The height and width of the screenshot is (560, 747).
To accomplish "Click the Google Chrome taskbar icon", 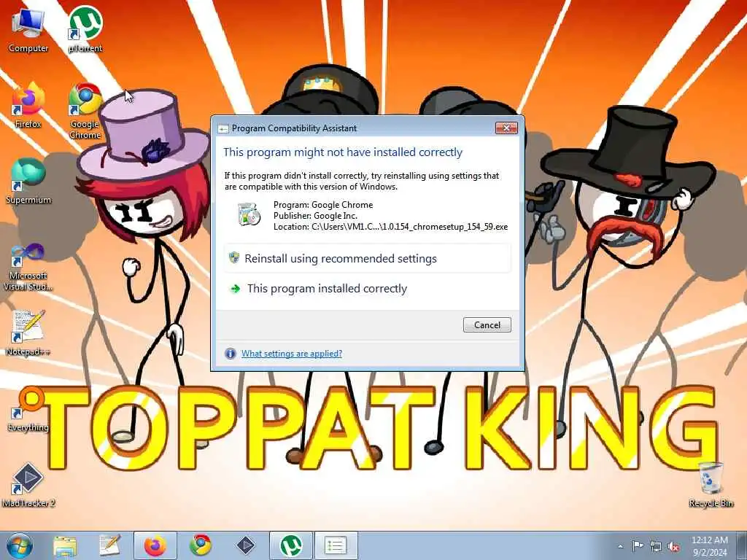I will [201, 545].
